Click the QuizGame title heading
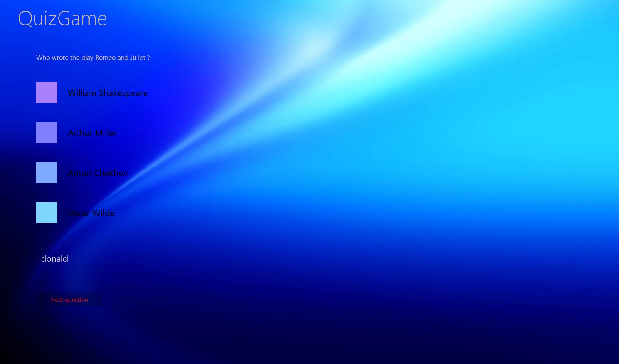 (x=62, y=19)
